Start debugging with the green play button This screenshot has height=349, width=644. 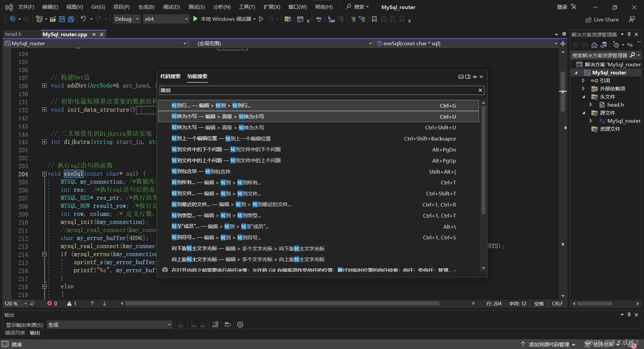click(196, 19)
